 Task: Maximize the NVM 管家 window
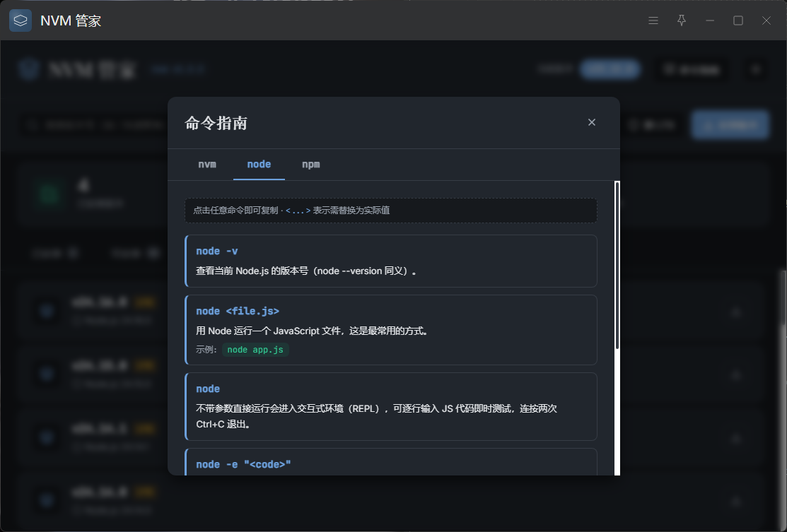coord(738,20)
